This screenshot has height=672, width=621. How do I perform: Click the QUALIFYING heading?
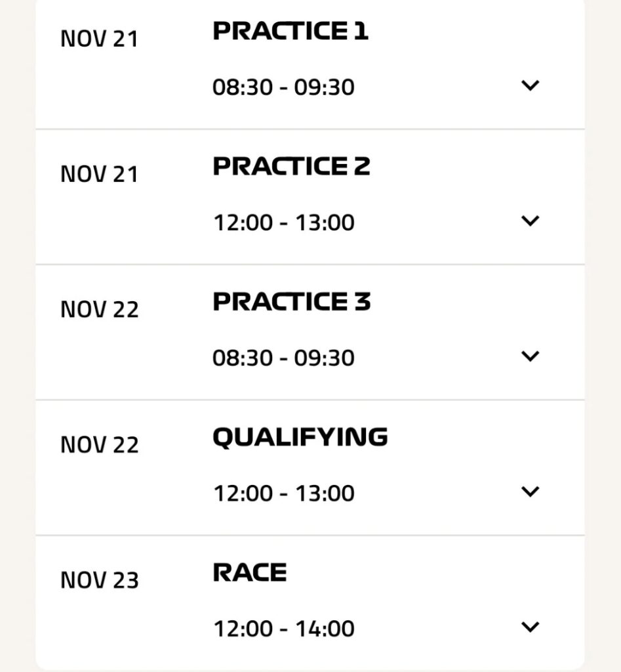tap(300, 437)
